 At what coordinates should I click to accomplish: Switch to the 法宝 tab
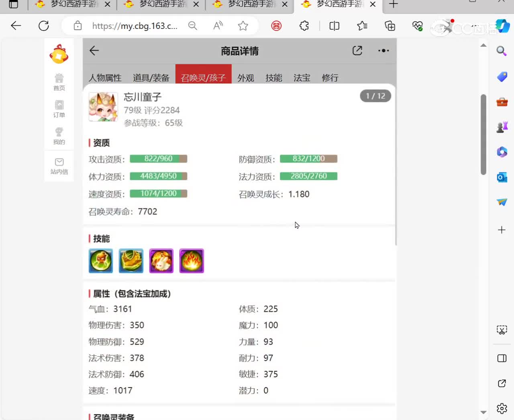point(302,77)
